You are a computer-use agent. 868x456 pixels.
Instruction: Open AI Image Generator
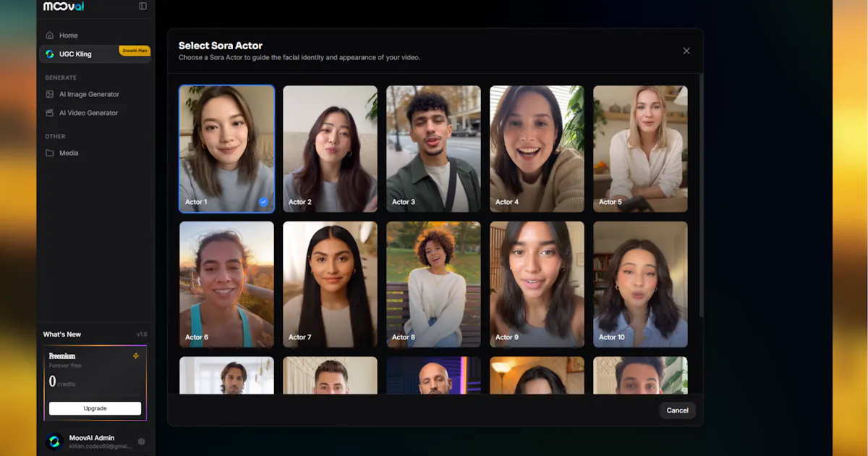[95, 94]
